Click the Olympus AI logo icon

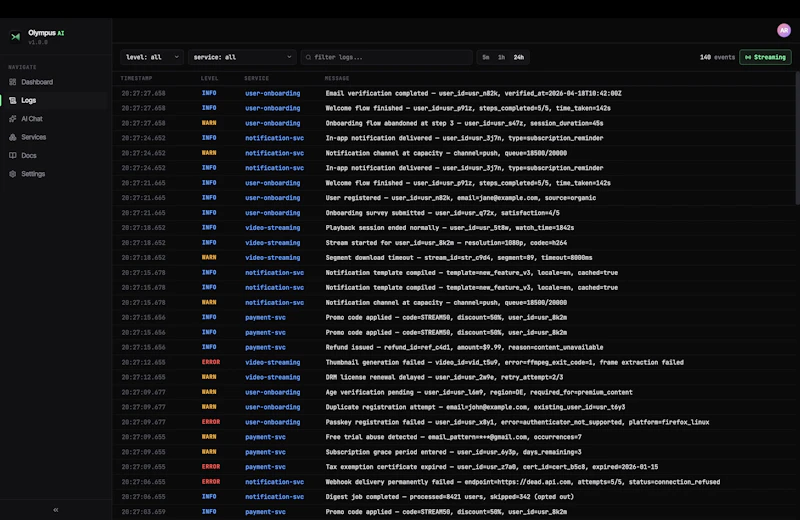click(x=15, y=37)
